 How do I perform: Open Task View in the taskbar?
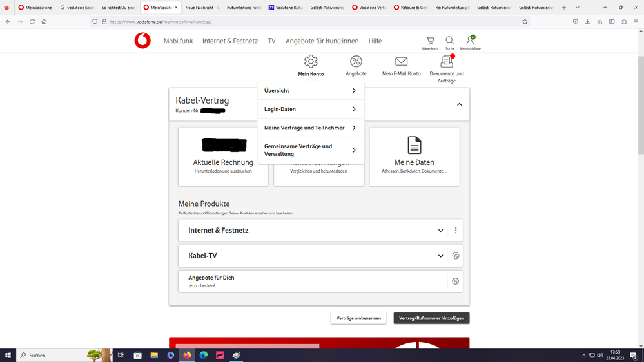coord(121,355)
